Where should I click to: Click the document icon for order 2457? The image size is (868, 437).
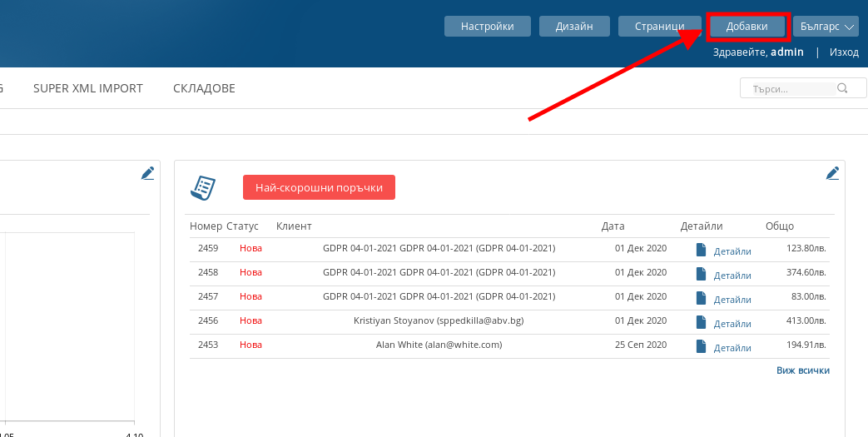click(x=701, y=298)
